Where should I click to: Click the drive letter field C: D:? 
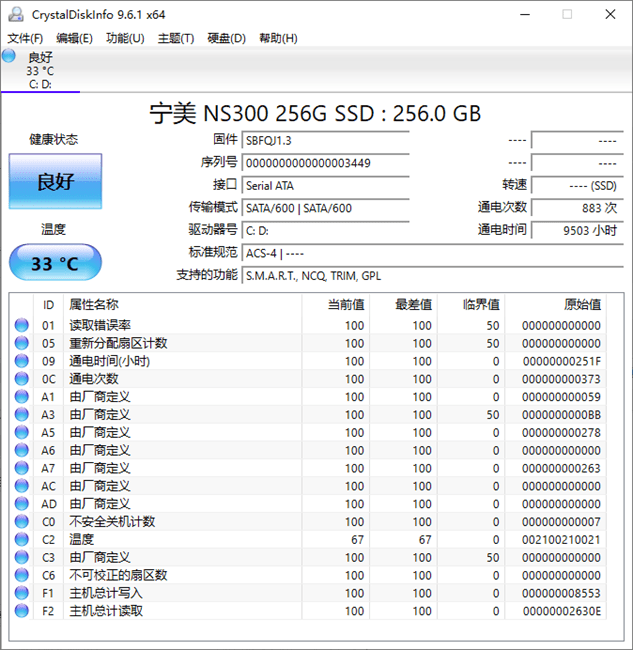pyautogui.click(x=326, y=230)
